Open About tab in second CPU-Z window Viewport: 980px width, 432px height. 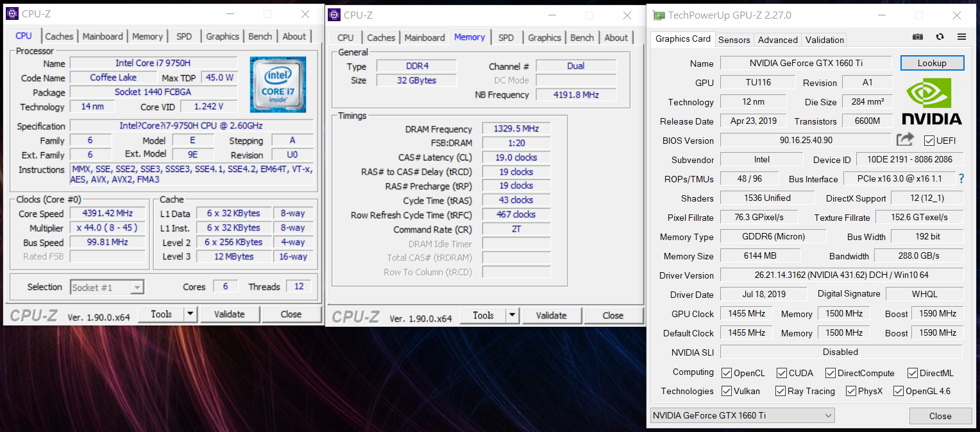coord(616,38)
